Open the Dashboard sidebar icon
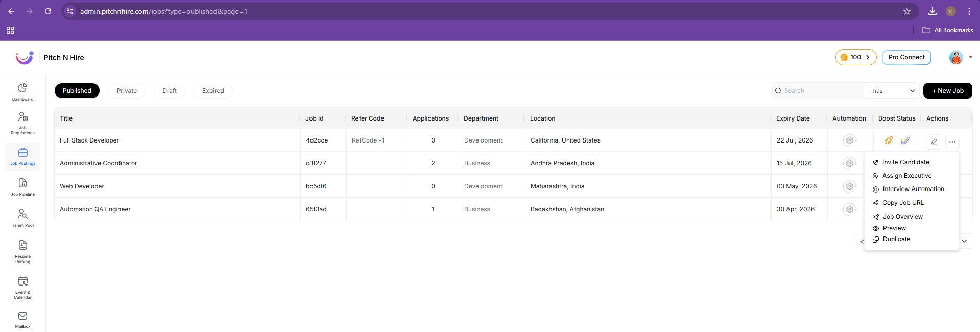Image resolution: width=980 pixels, height=332 pixels. [22, 92]
